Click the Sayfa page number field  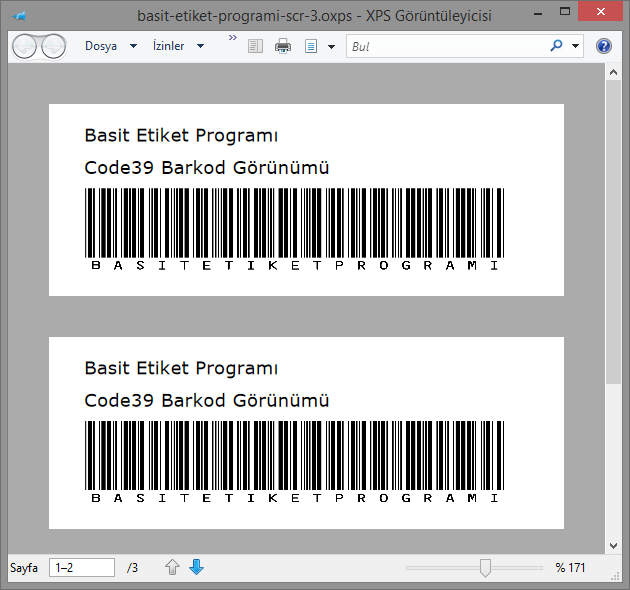coord(82,567)
